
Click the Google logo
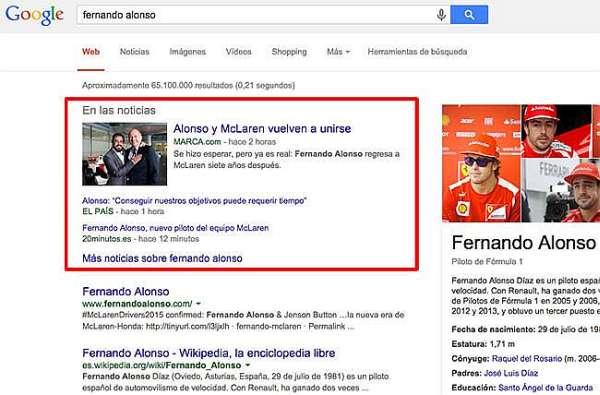tap(34, 15)
